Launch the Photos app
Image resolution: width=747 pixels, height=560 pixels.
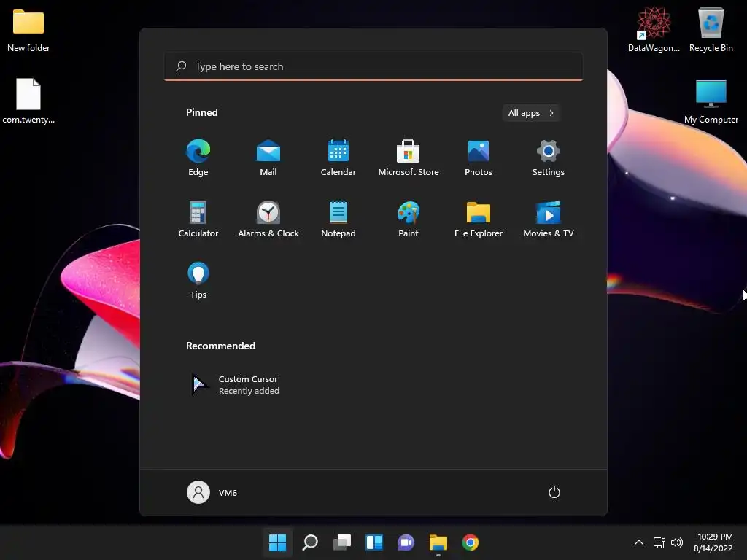click(x=479, y=157)
